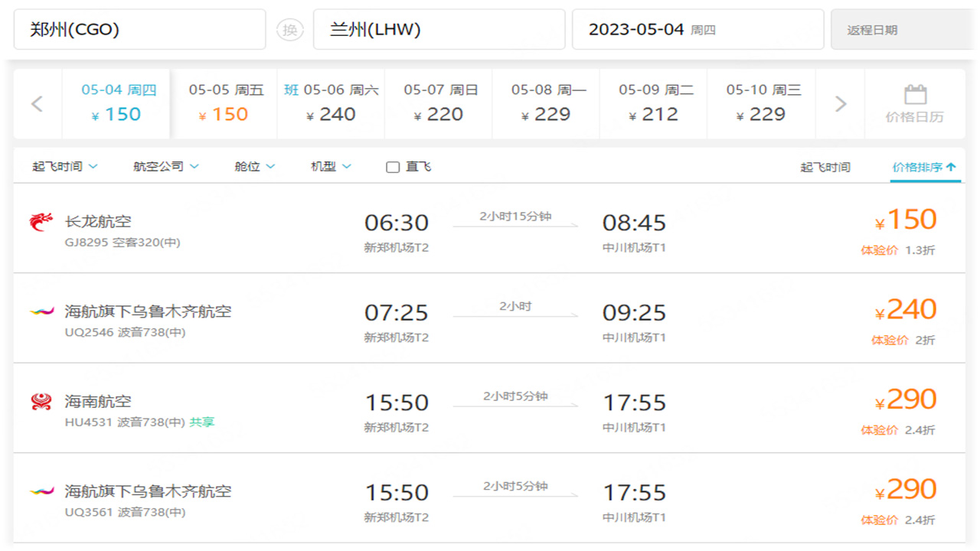Expand the 舱位 cabin class dropdown
The width and height of the screenshot is (980, 551).
click(255, 166)
